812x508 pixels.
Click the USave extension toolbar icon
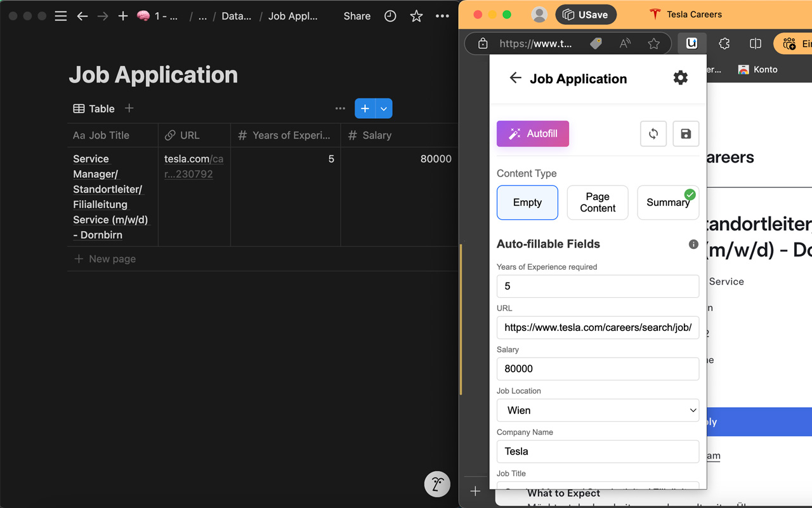pyautogui.click(x=691, y=43)
